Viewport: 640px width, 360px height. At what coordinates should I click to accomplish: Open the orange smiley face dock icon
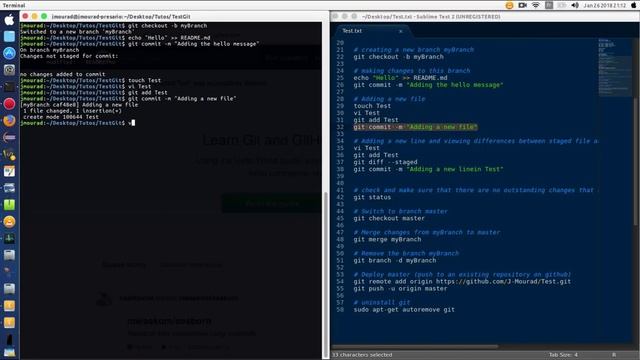tap(9, 222)
